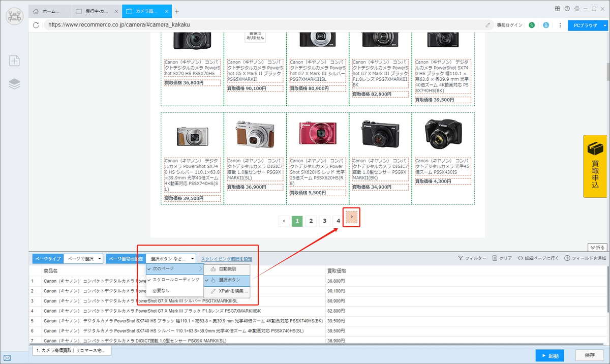Go to next page with > pagination arrow
610x364 pixels.
pyautogui.click(x=352, y=218)
